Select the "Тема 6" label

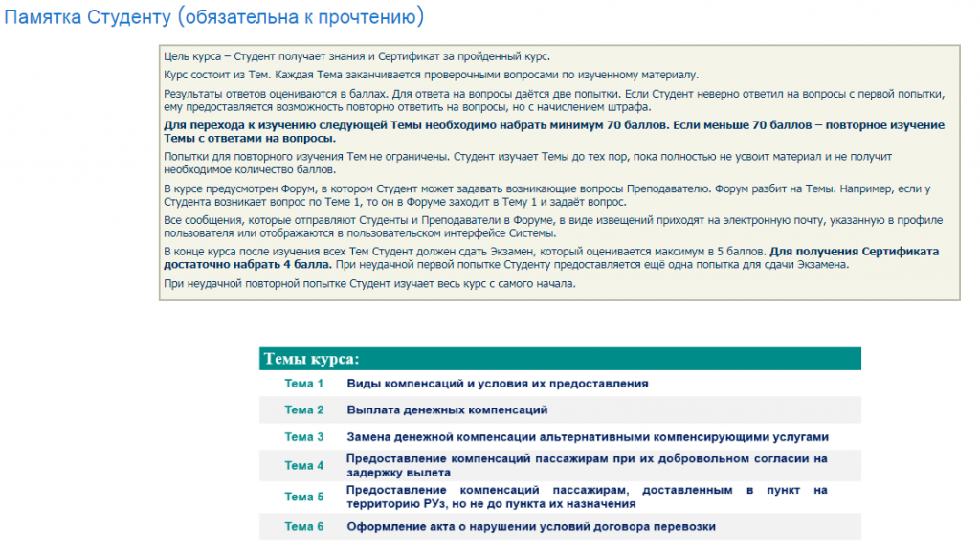pyautogui.click(x=304, y=527)
